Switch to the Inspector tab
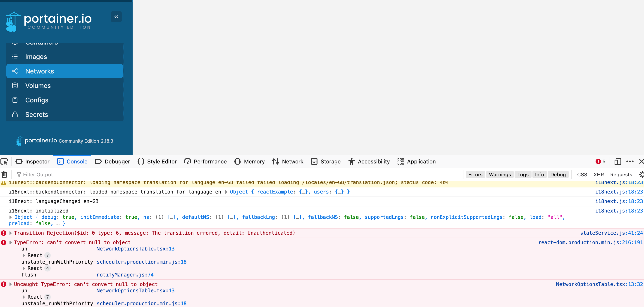The image size is (644, 307). [33, 161]
